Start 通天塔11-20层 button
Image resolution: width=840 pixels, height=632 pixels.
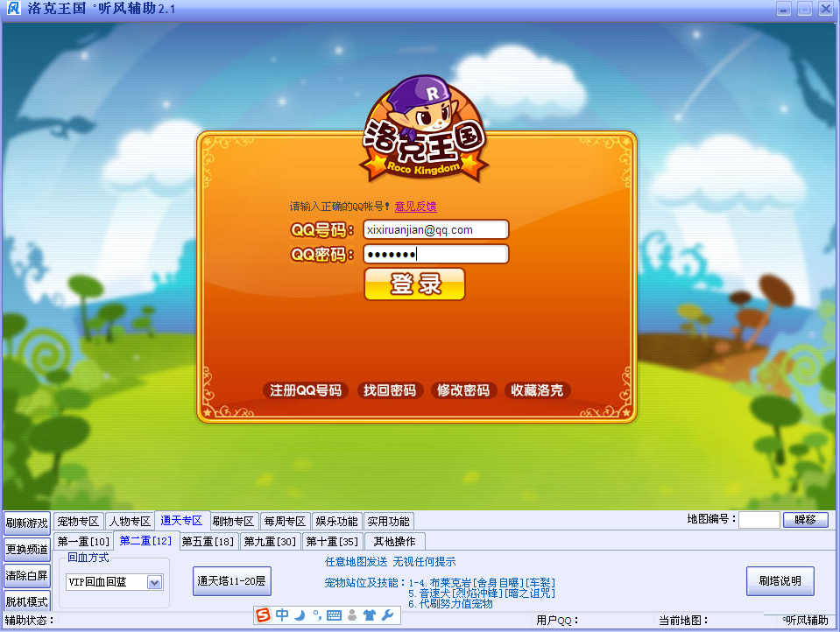coord(232,581)
